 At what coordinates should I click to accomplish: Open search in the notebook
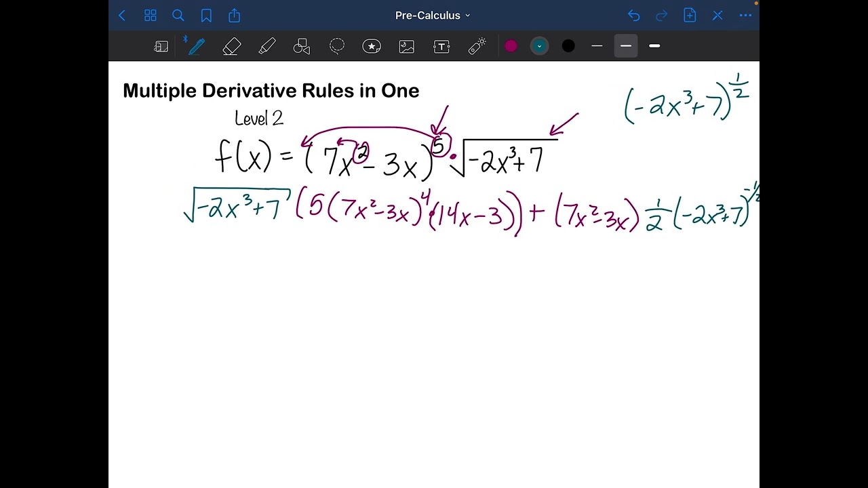[178, 16]
